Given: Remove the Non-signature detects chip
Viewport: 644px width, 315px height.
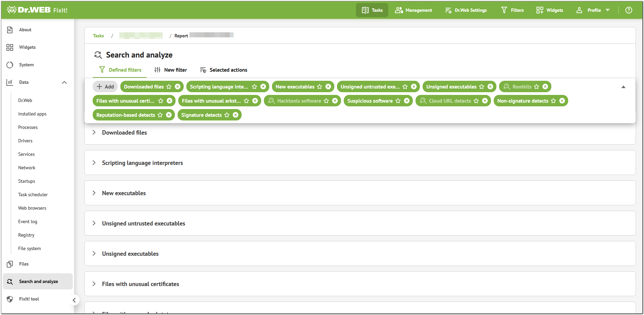Looking at the screenshot, I should 562,101.
